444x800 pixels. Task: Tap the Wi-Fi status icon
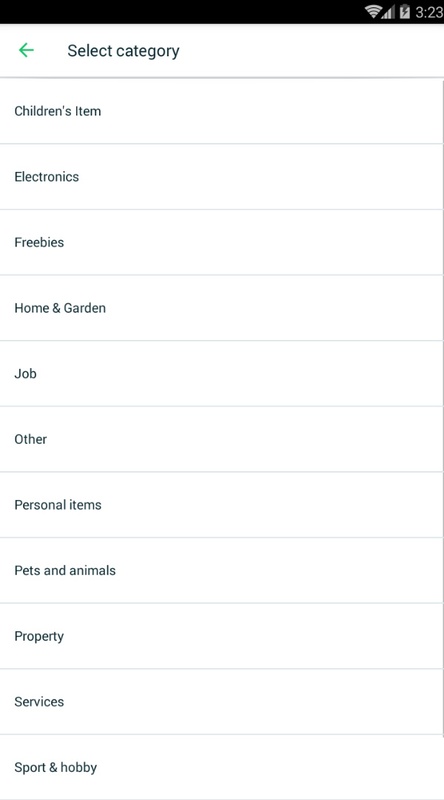(374, 11)
